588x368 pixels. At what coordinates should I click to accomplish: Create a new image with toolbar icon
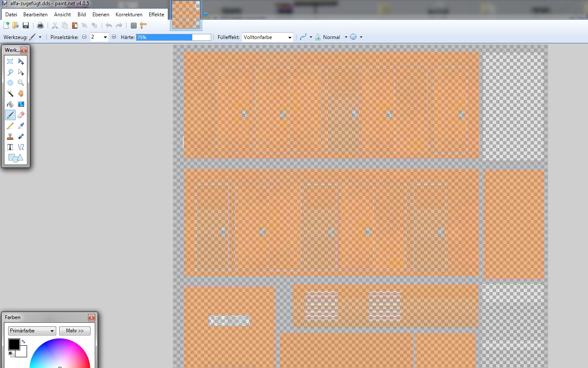click(6, 25)
